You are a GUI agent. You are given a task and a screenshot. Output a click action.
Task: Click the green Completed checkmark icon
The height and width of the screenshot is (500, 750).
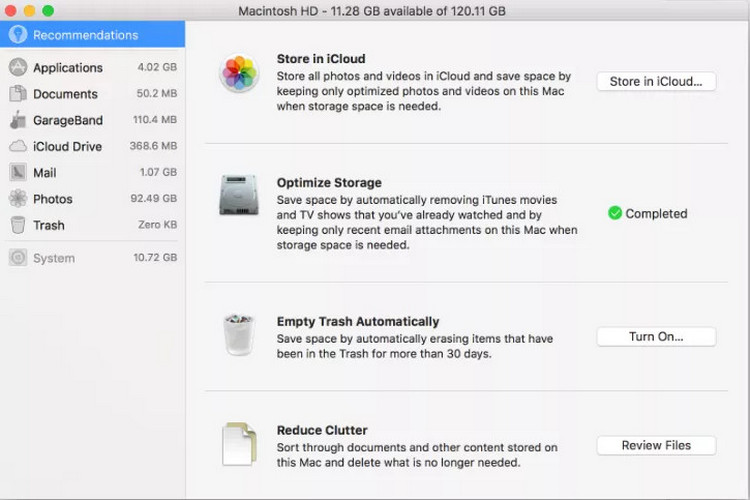click(x=615, y=213)
